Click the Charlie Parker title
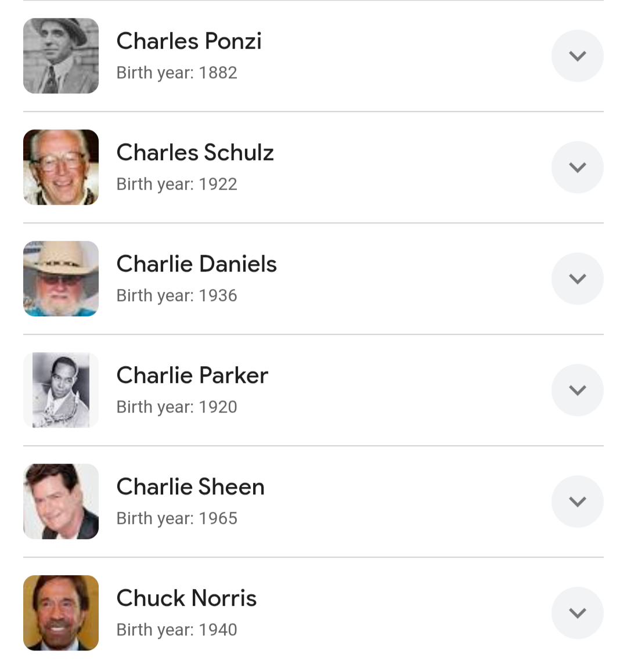Viewport: 627px width, 672px height. point(192,375)
